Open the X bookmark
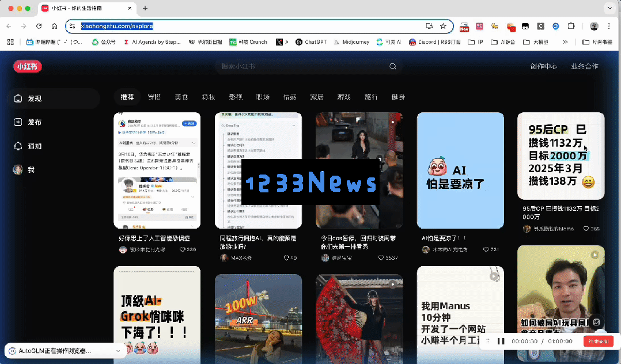Image resolution: width=621 pixels, height=364 pixels. tap(282, 42)
